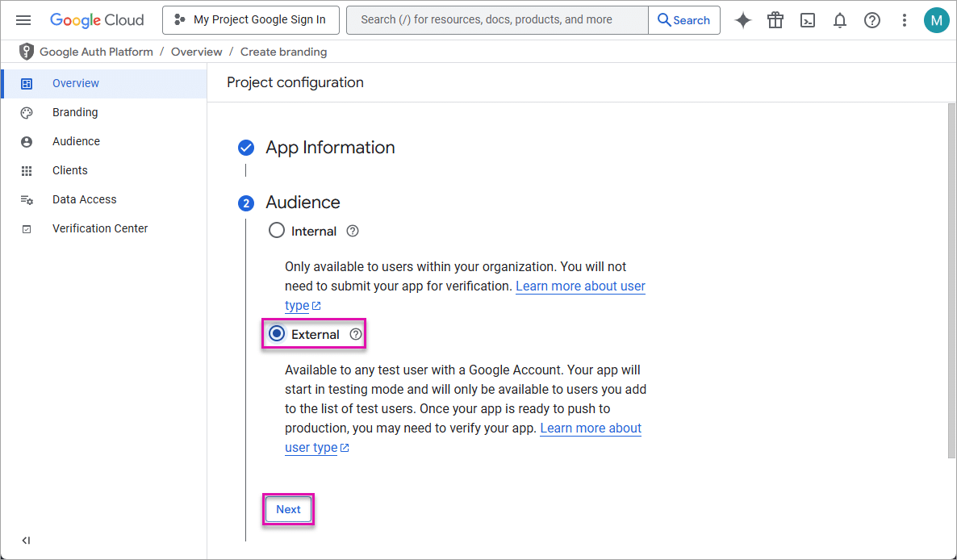Select the Internal audience type

pos(277,230)
